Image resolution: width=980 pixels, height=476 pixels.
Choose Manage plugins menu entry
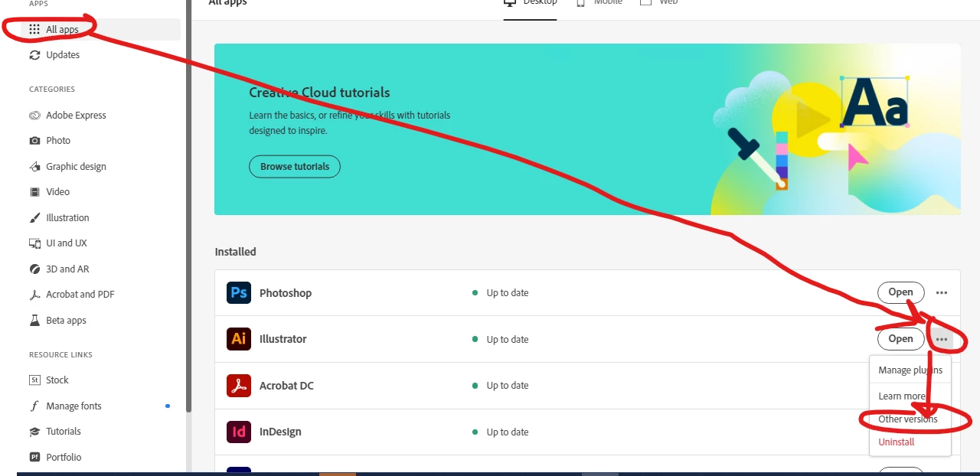point(910,370)
